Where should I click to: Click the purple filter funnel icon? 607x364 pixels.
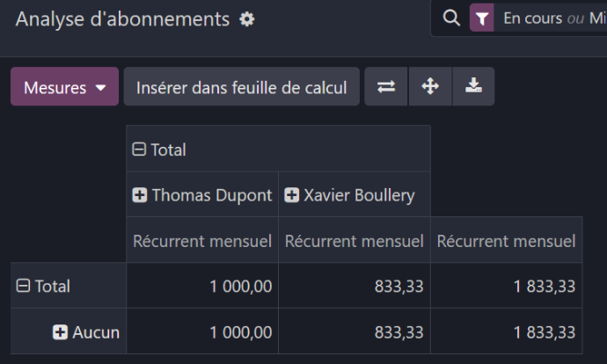(x=481, y=18)
